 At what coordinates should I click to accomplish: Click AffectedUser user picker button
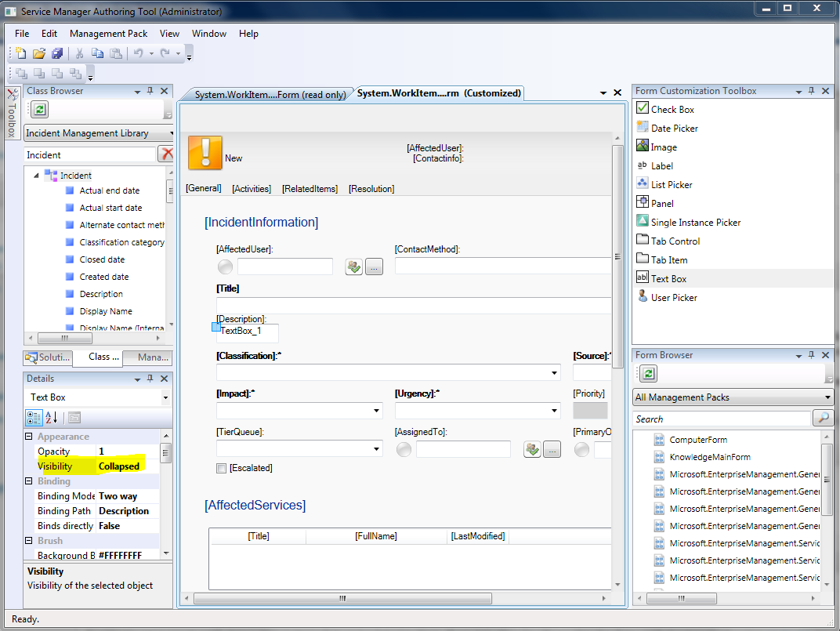[353, 267]
